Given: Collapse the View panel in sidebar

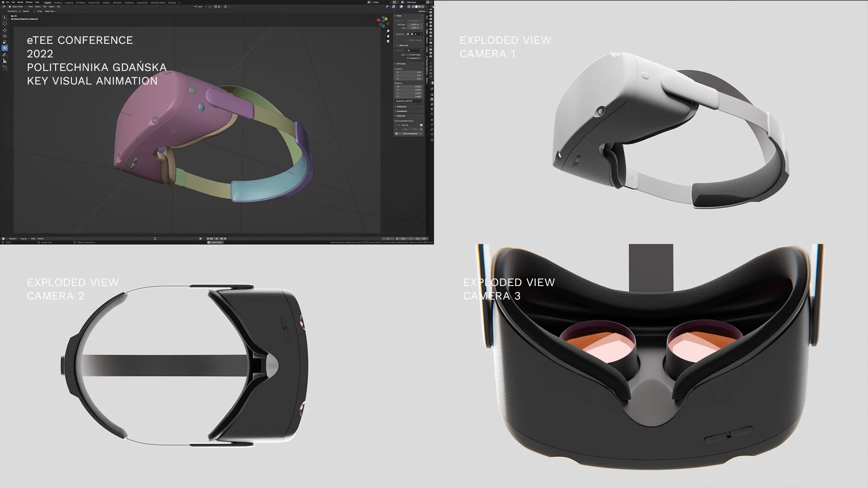Looking at the screenshot, I should (x=398, y=16).
